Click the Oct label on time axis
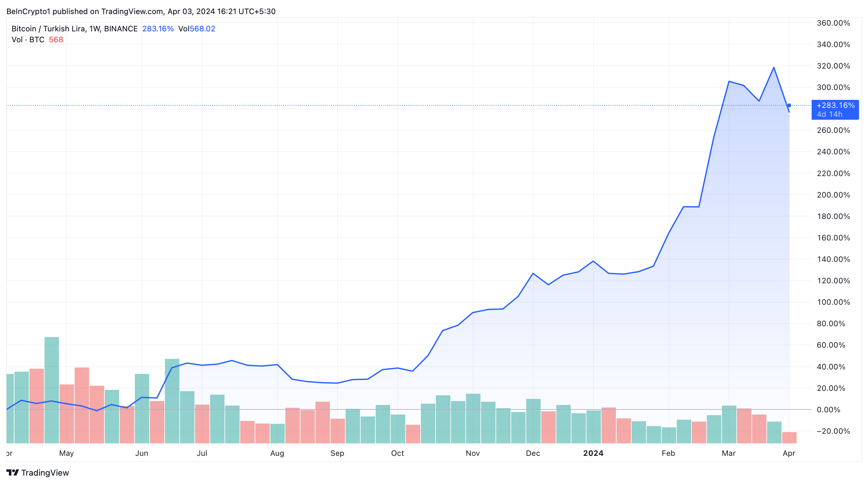868x484 pixels. [x=397, y=453]
